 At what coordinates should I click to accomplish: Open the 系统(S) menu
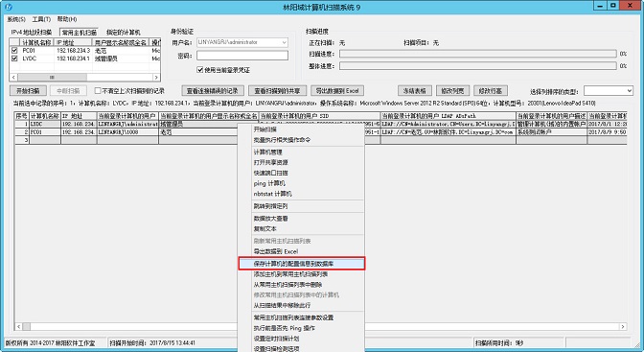click(x=16, y=19)
